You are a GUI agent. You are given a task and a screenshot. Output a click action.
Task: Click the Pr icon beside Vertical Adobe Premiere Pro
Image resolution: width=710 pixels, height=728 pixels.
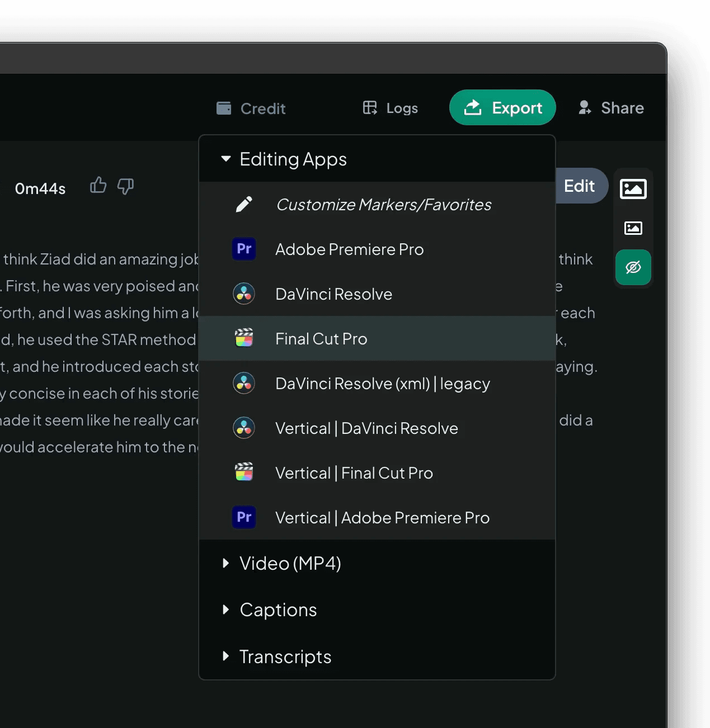point(244,517)
